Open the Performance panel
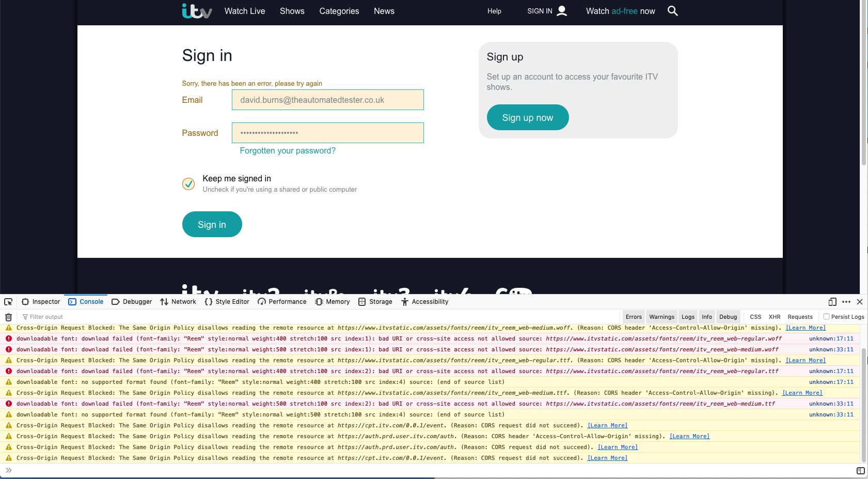868x479 pixels. pos(282,301)
